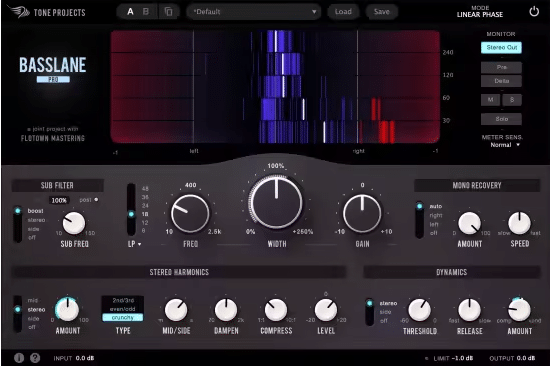
Task: Set stereo harmonics mode to stereo
Action: (x=36, y=310)
